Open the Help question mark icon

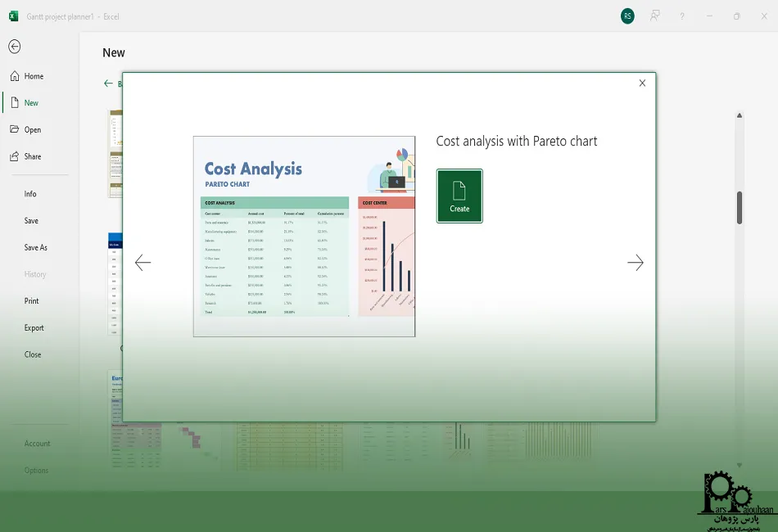pyautogui.click(x=682, y=16)
